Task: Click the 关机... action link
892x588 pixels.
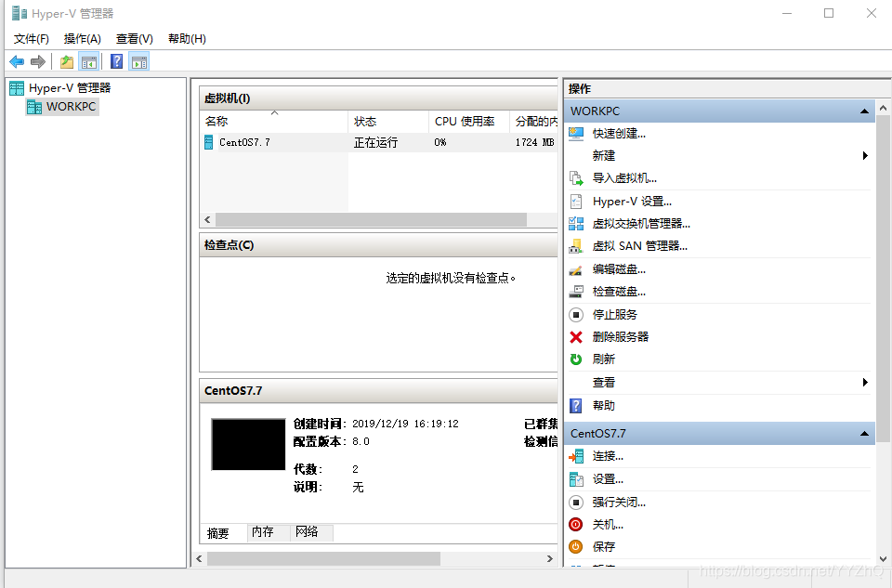Action: pyautogui.click(x=608, y=524)
